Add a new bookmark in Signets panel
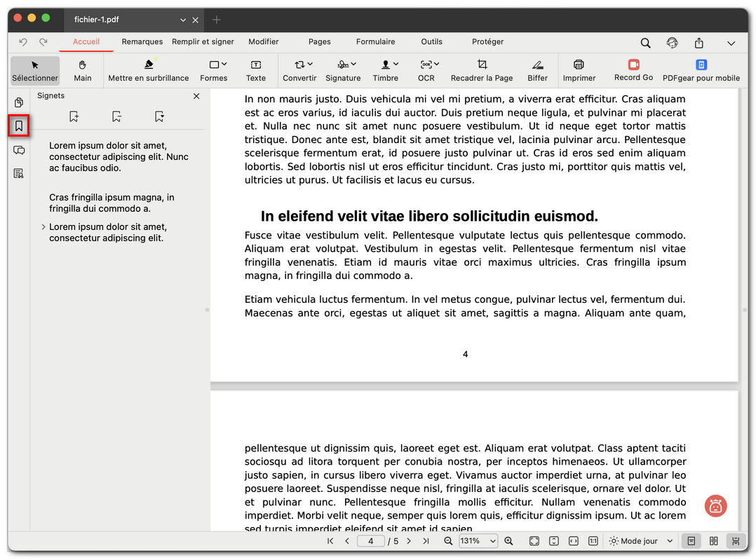Viewport: 756px width, 560px height. [x=74, y=116]
